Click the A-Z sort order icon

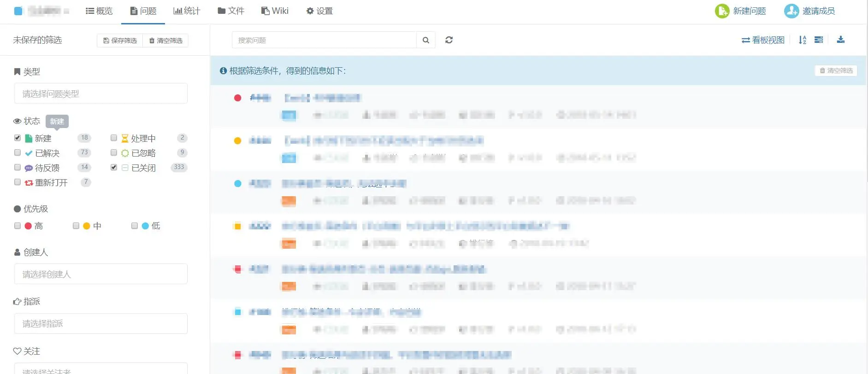tap(803, 40)
